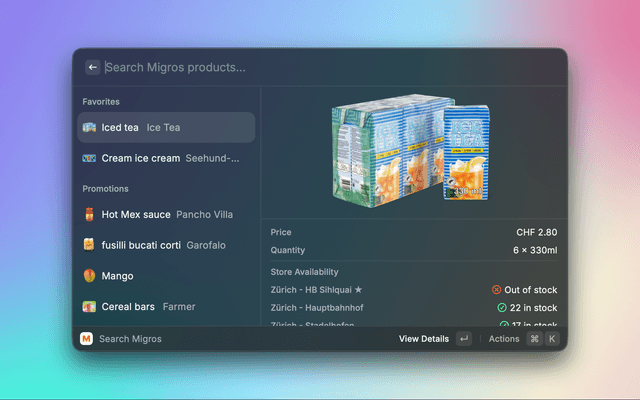Click the green check beside 22 in stock
The height and width of the screenshot is (400, 640).
(502, 308)
